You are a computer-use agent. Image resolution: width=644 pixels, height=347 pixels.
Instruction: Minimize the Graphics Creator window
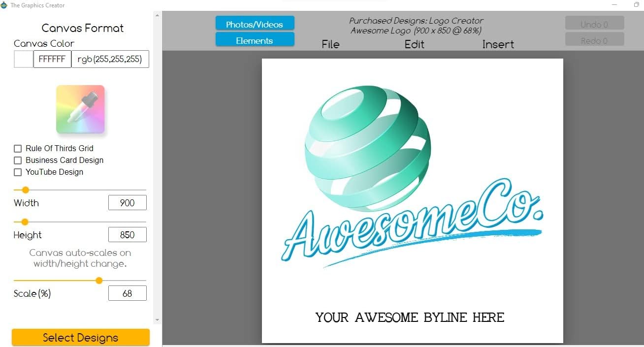[x=615, y=5]
